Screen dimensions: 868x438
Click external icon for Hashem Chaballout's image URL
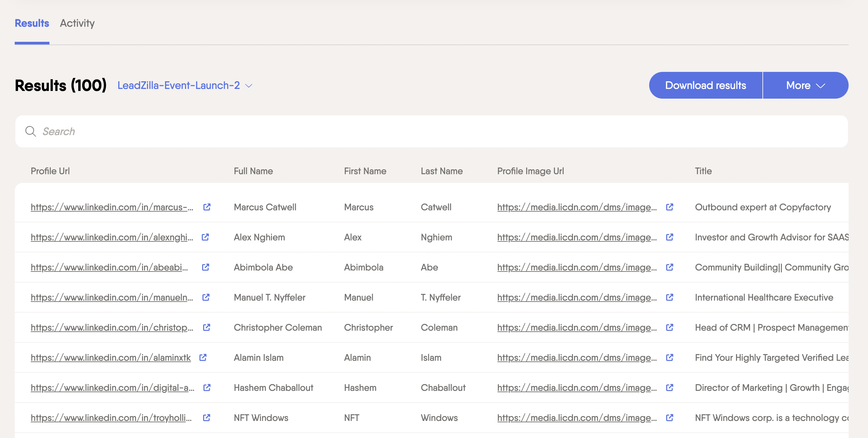coord(670,388)
